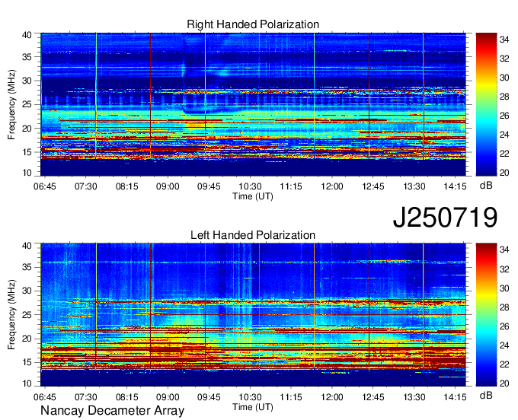Screen dimensions: 518x420
Task: Click the 11:15 tick on right-handed plot
Action: [291, 186]
